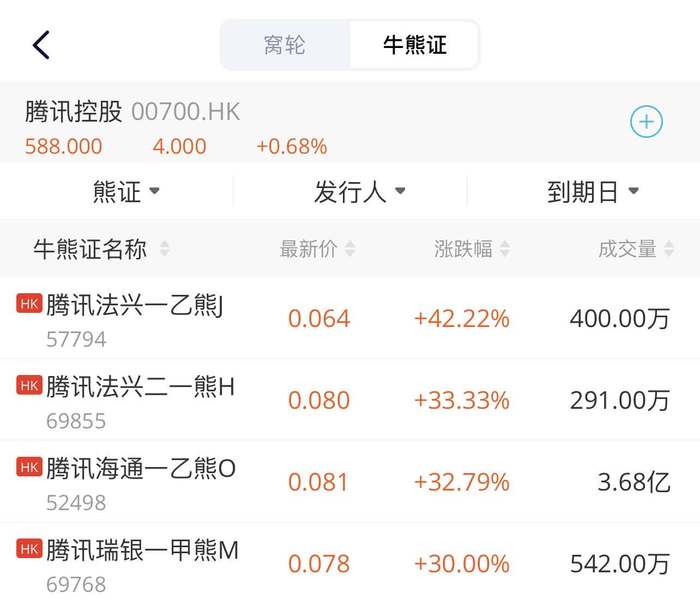The height and width of the screenshot is (599, 700).
Task: Sort by 牛熊证名称 using its sort arrows
Action: click(x=164, y=249)
